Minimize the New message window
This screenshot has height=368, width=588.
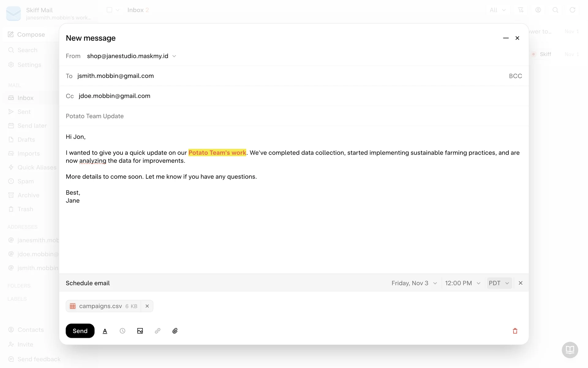[x=506, y=38]
